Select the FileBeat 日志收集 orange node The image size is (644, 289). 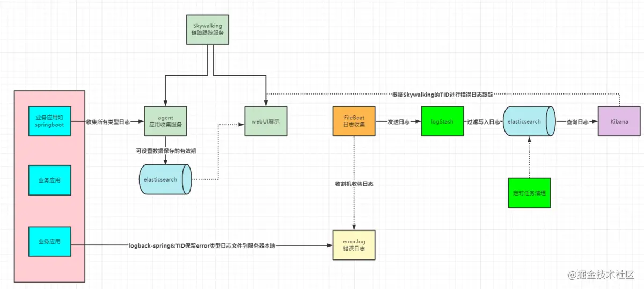(354, 121)
